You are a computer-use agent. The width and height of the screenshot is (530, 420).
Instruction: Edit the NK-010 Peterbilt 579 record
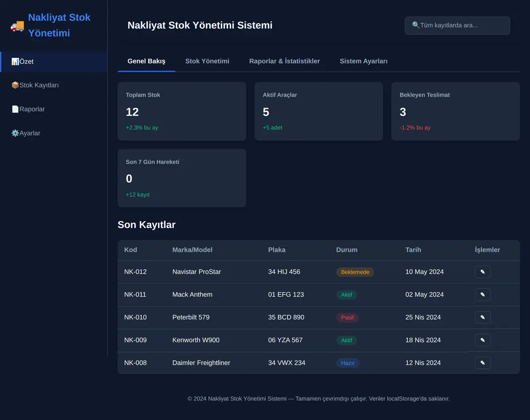[x=483, y=317]
